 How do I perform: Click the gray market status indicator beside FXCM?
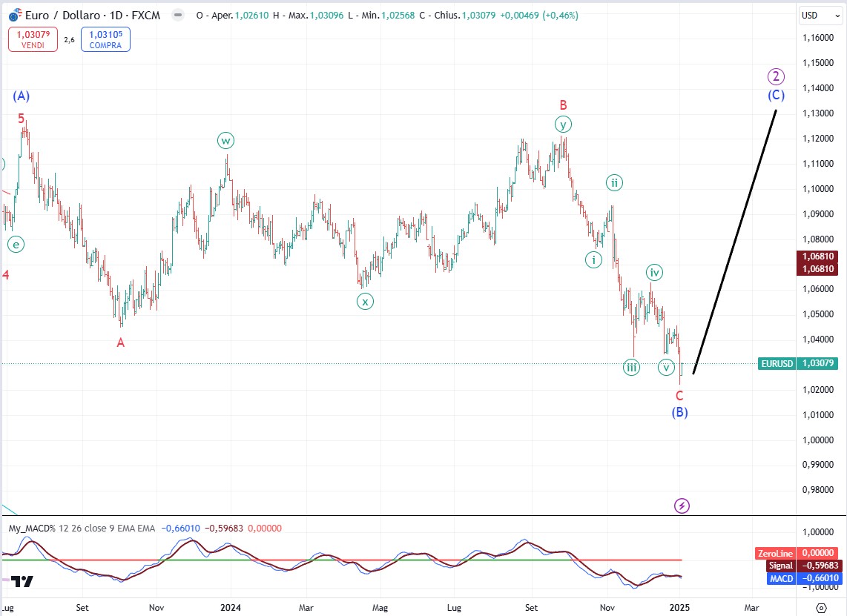[178, 15]
